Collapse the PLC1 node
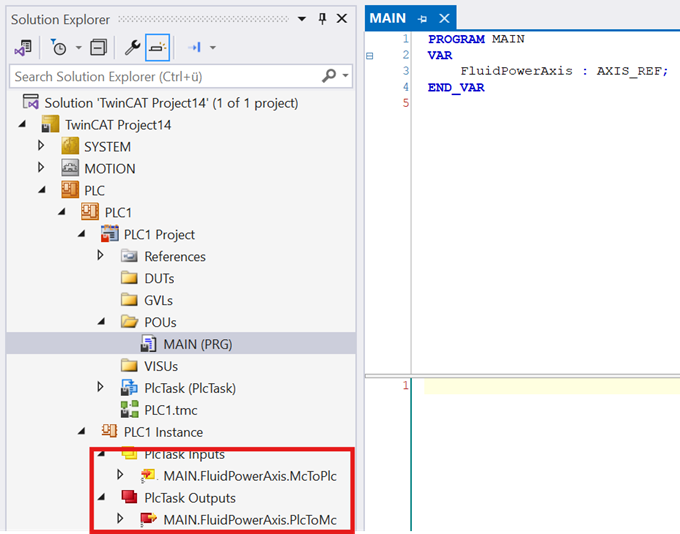 pos(62,212)
